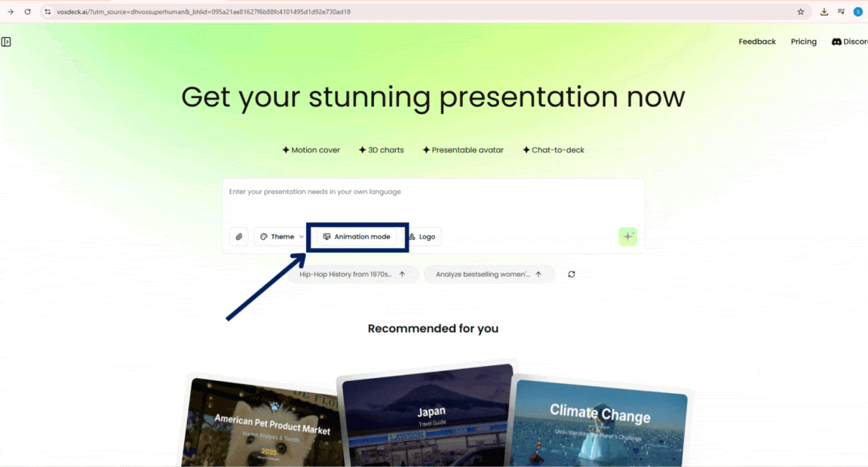Viewport: 868px width, 467px height.
Task: Open site information icon in address bar
Action: pos(48,11)
